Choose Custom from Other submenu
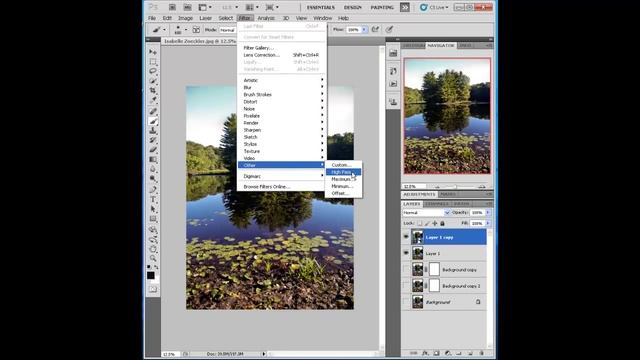 click(x=343, y=165)
